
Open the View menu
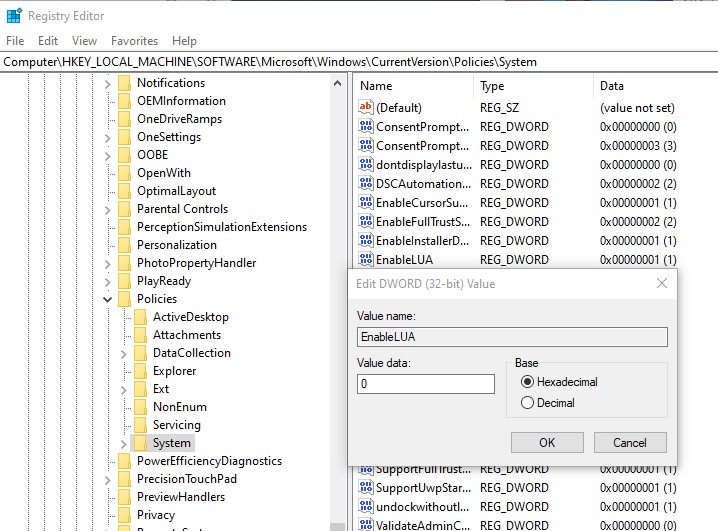(84, 41)
